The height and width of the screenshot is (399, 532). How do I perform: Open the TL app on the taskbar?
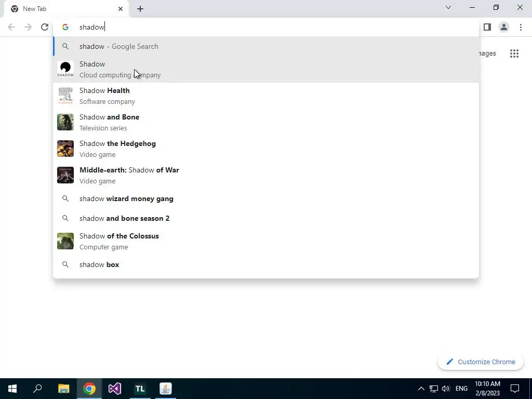pos(140,389)
